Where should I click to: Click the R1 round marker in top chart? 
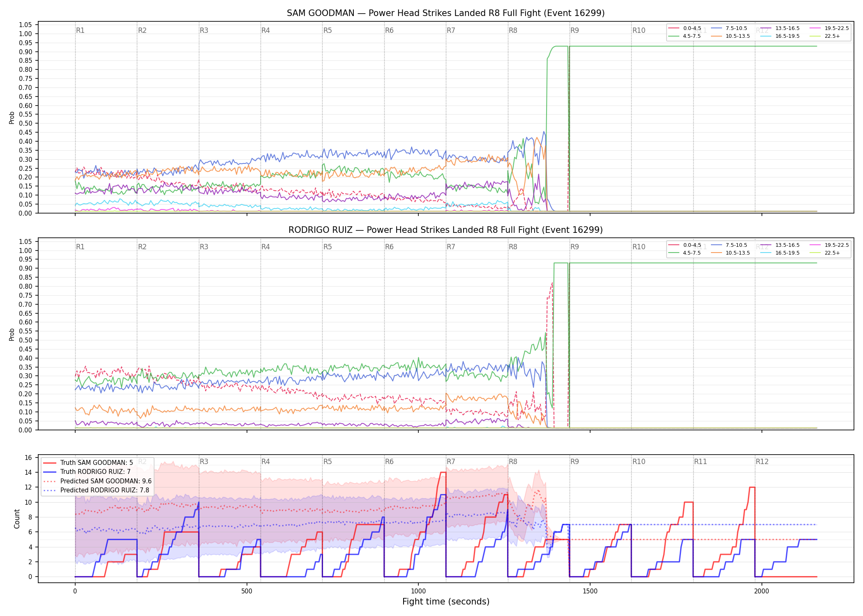point(80,30)
